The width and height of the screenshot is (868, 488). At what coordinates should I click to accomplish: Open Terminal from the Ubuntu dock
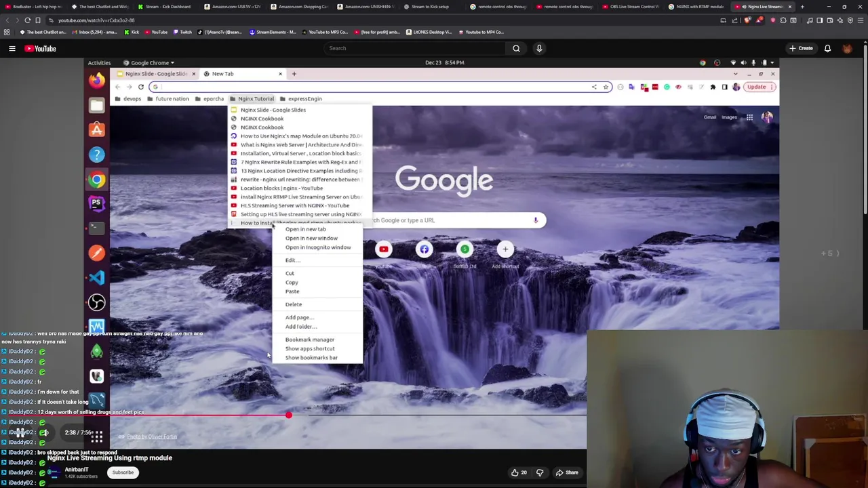97,228
